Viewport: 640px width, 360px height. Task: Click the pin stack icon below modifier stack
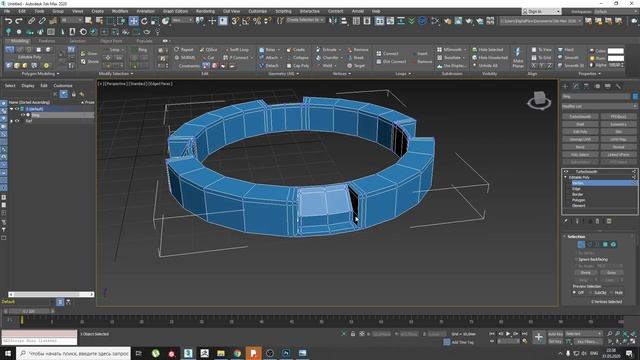click(566, 221)
